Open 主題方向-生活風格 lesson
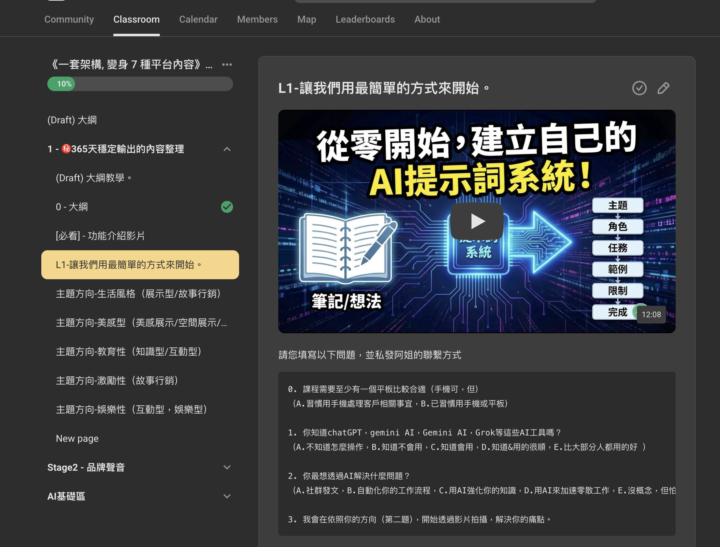This screenshot has width=720, height=547. tap(138, 293)
